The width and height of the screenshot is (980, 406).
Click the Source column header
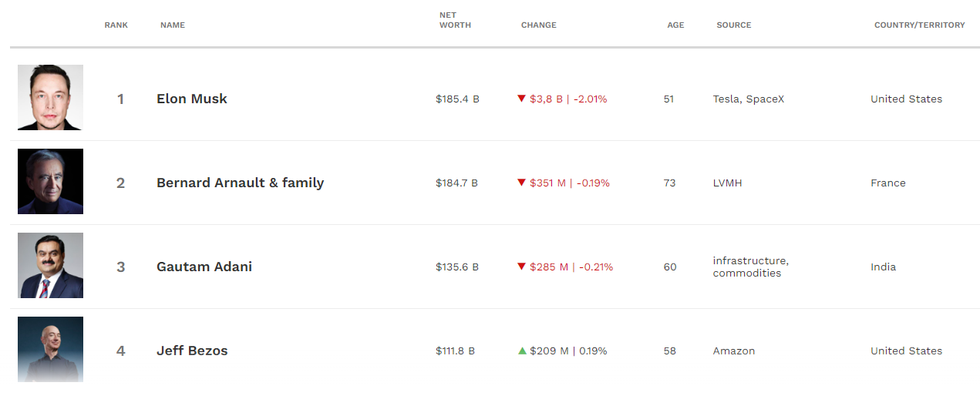click(x=733, y=25)
